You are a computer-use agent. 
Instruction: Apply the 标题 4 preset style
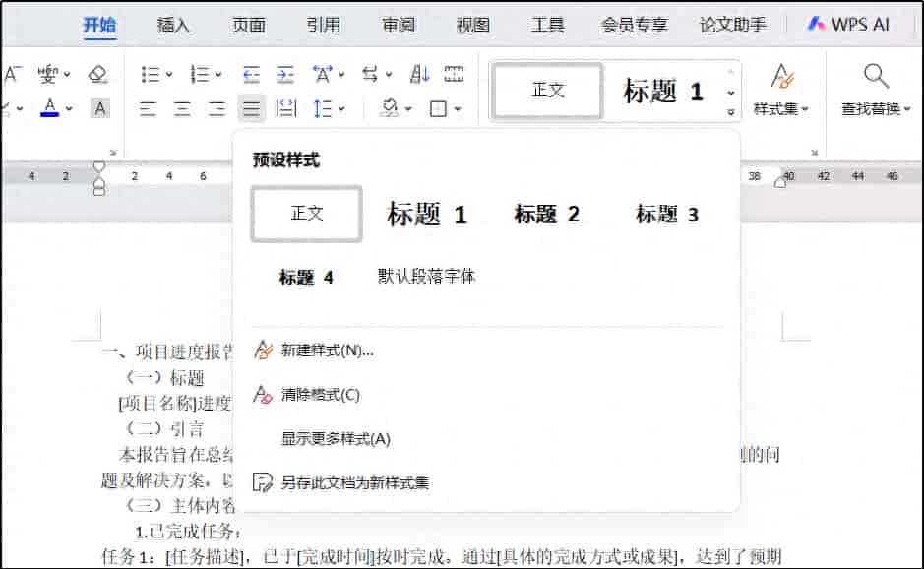306,277
